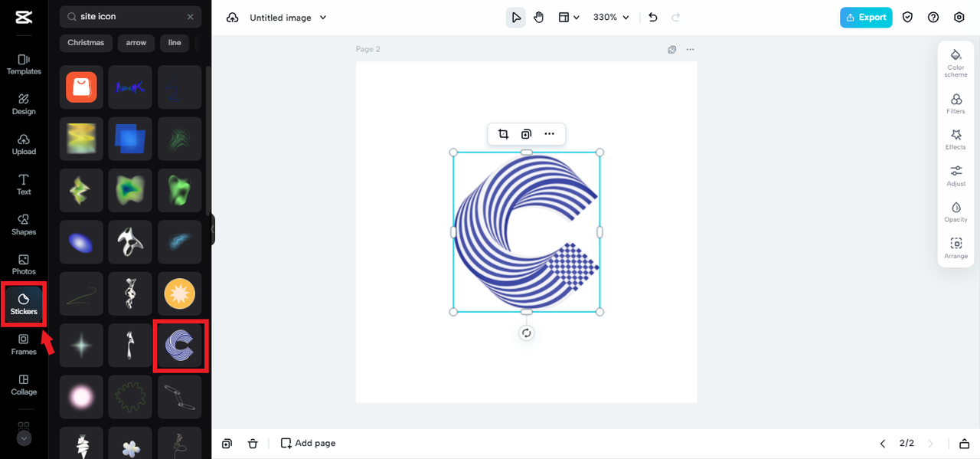
Task: Open the Photos panel
Action: pos(24,264)
